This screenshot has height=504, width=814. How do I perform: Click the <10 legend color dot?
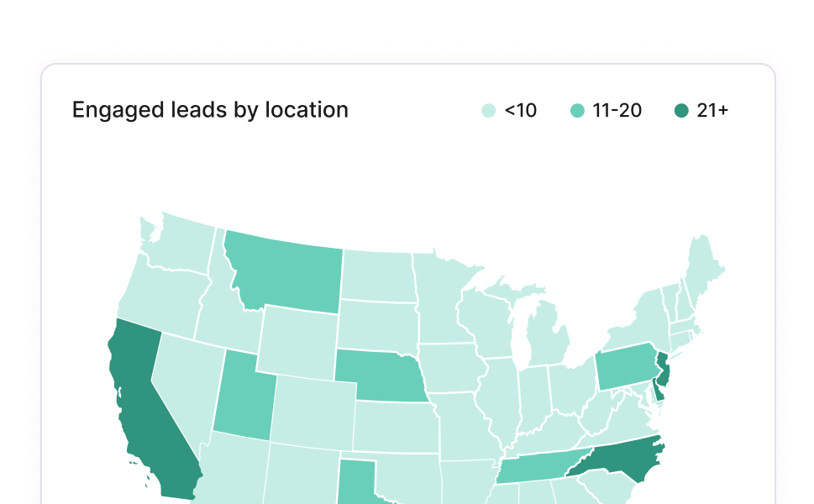tap(488, 110)
